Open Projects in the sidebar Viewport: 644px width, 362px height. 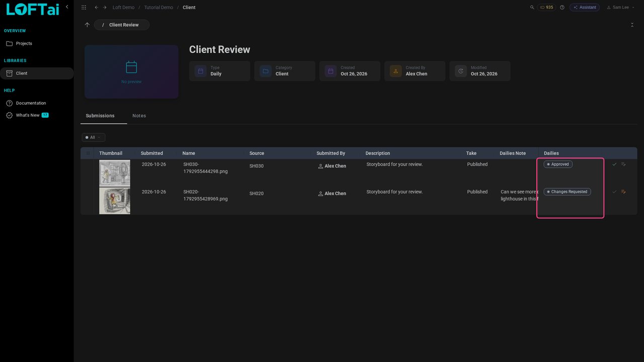click(37, 44)
